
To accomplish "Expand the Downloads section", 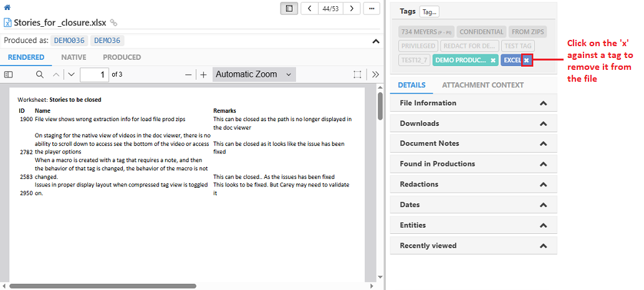I will [x=474, y=123].
